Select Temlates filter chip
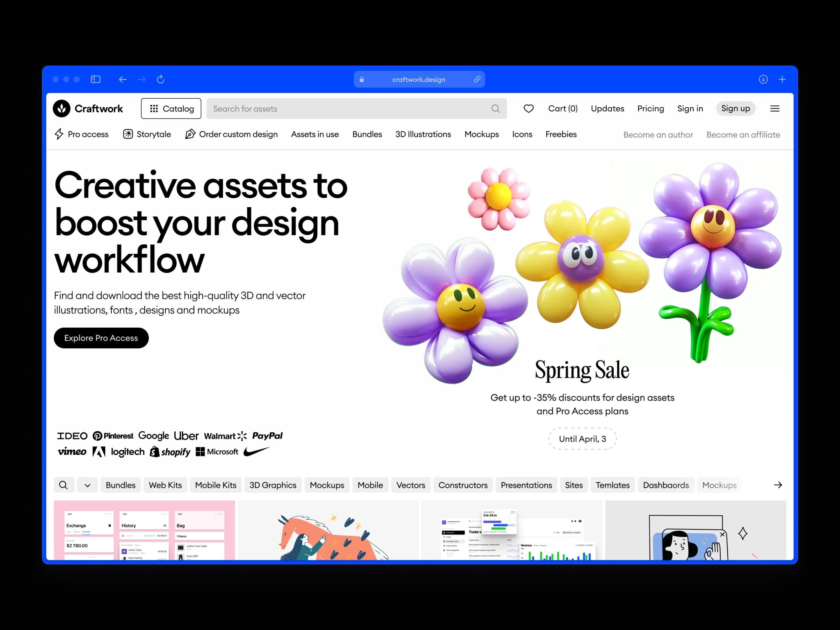The image size is (840, 630). coord(612,485)
